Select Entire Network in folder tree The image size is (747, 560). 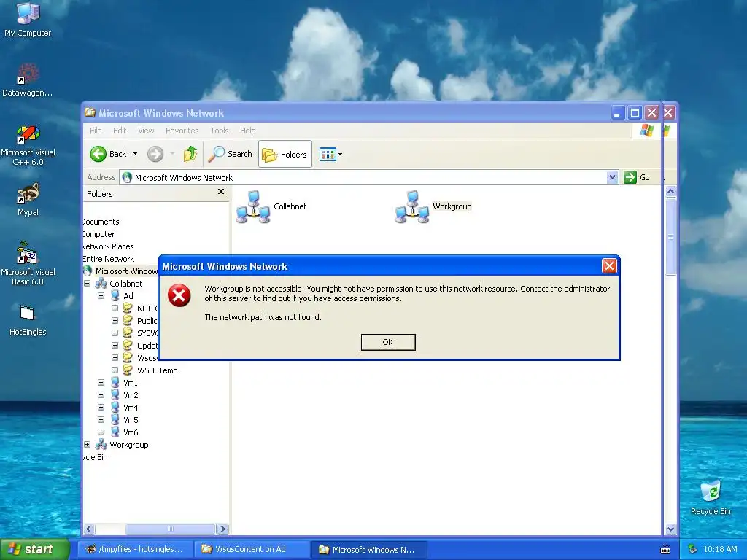[x=108, y=259]
